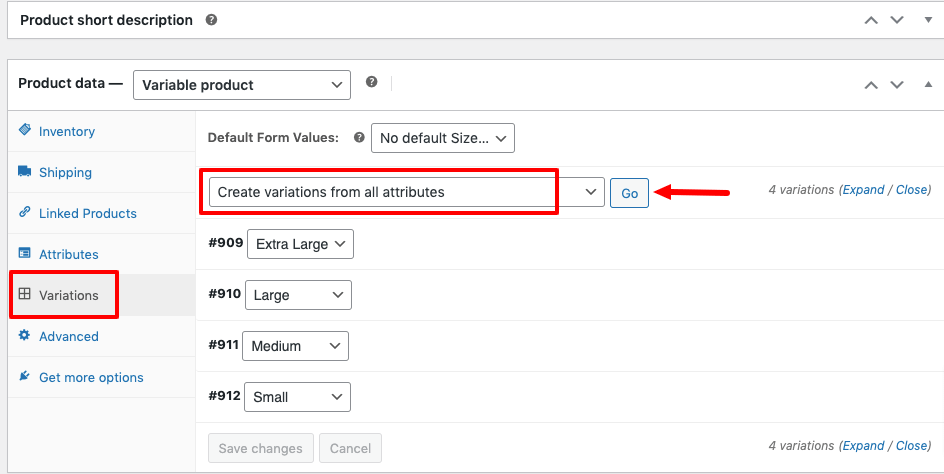Click the Linked Products link icon
944x474 pixels.
tap(24, 211)
